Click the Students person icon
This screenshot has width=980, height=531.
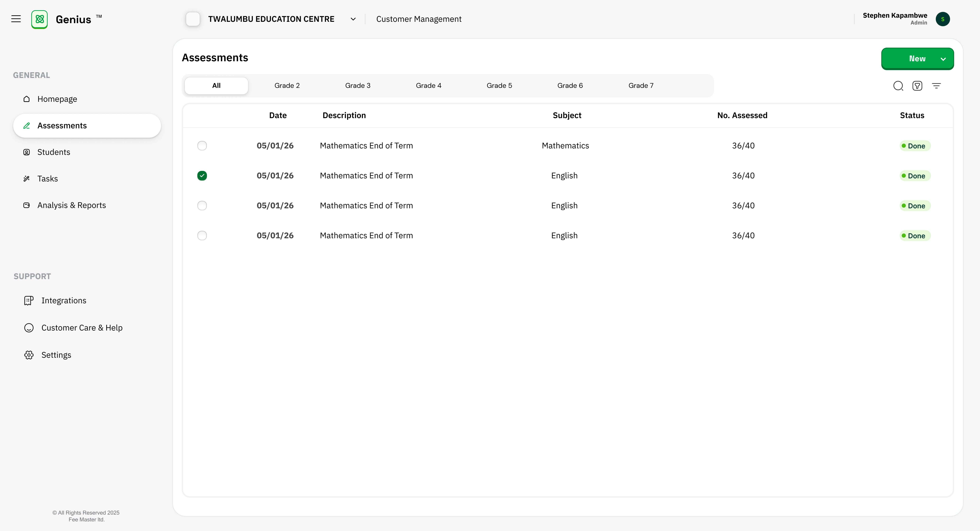(x=27, y=152)
